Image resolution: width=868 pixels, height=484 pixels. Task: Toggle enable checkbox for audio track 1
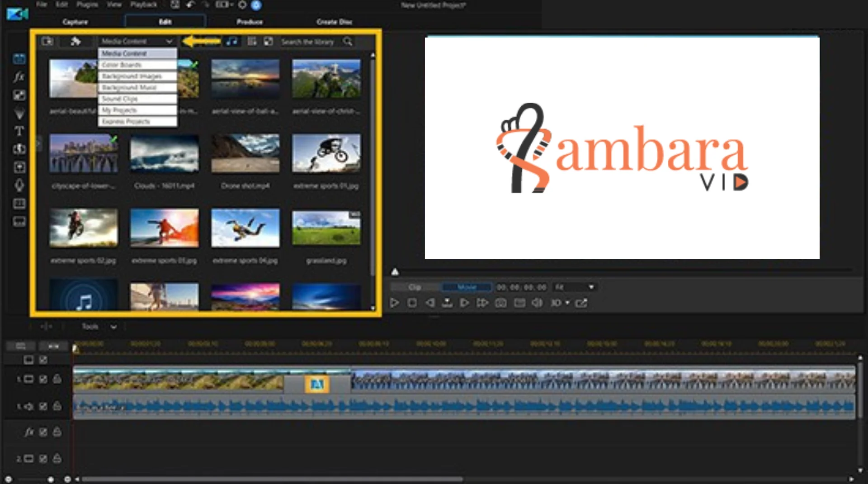[x=43, y=406]
